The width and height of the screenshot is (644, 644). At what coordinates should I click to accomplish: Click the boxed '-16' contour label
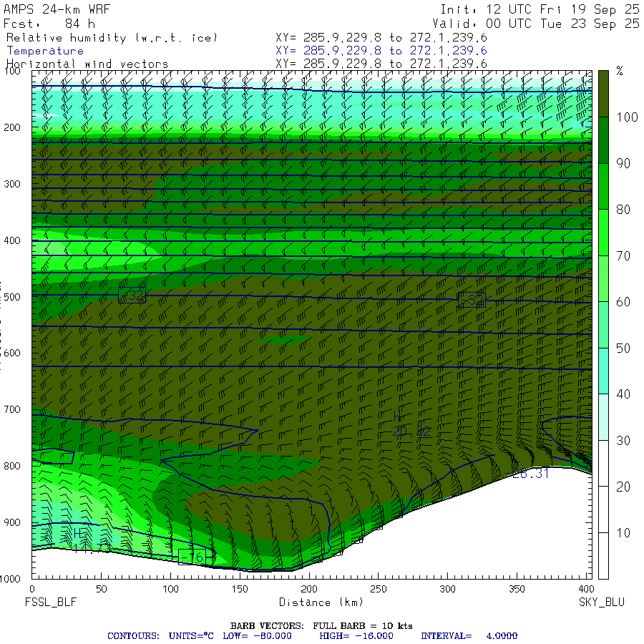192,557
